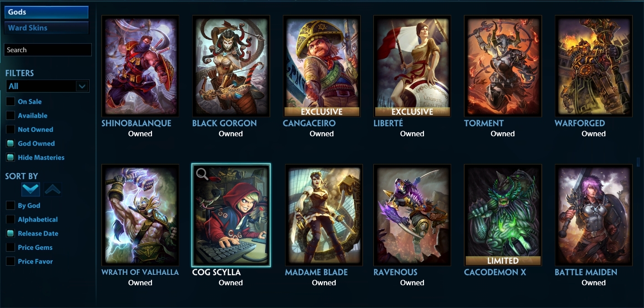
Task: Open the Shinobalanque skin card
Action: coord(140,66)
